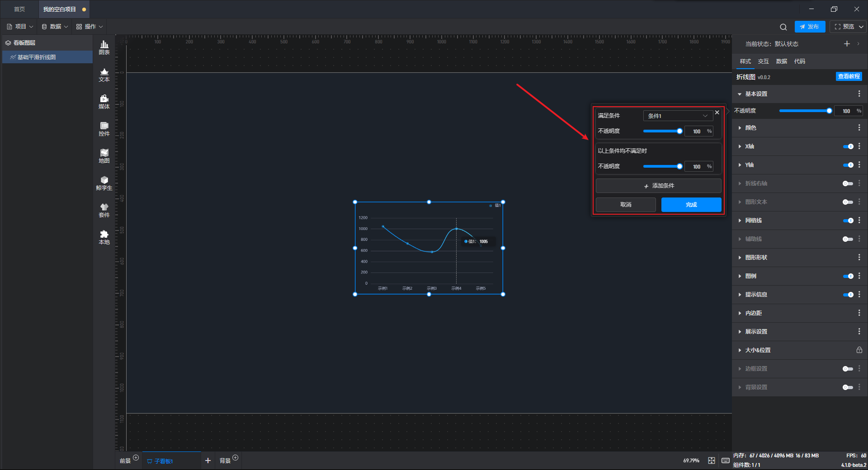Open 图形形状 section more options
Screen dimensions: 868x470
859,257
